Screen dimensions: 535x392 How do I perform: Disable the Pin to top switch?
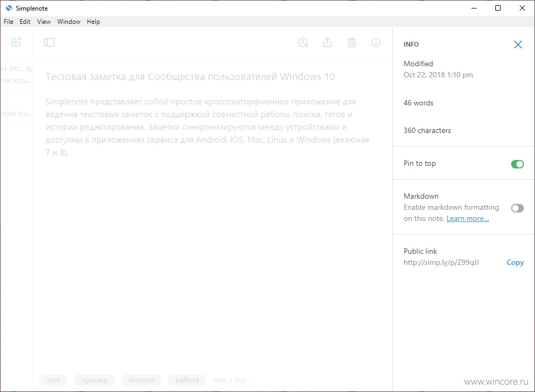point(518,164)
